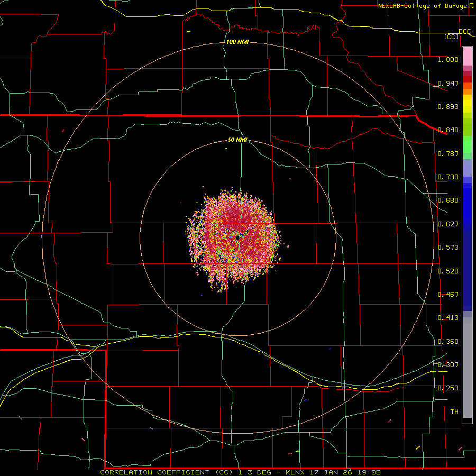Click the 0.413 scale value

pyautogui.click(x=448, y=318)
